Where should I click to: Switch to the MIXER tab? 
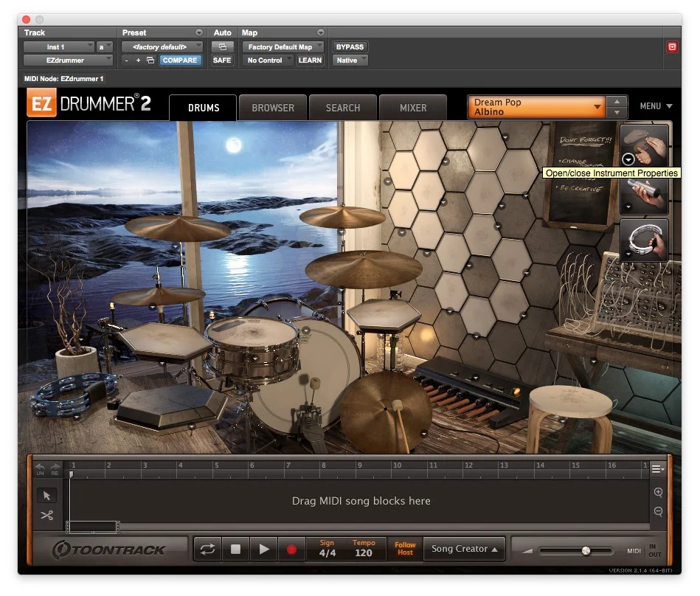[413, 108]
